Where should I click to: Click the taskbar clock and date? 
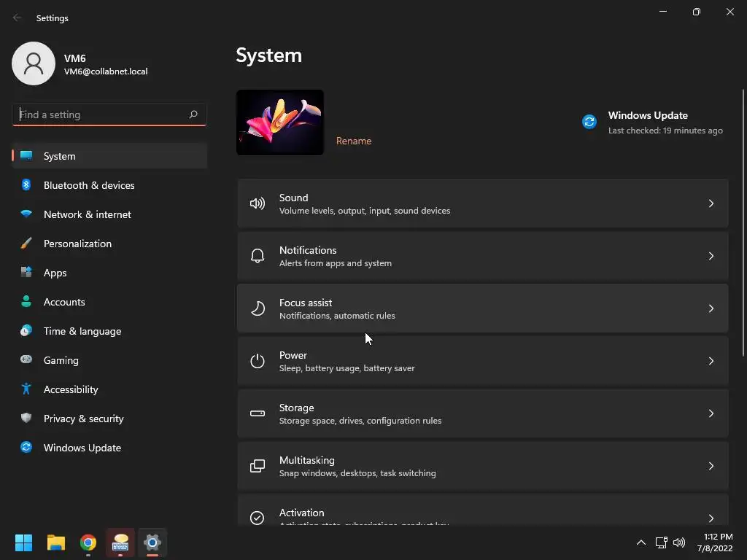pos(715,542)
